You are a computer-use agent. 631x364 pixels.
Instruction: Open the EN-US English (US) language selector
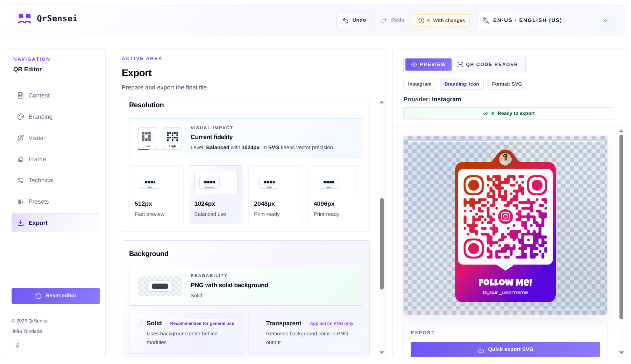coord(546,21)
